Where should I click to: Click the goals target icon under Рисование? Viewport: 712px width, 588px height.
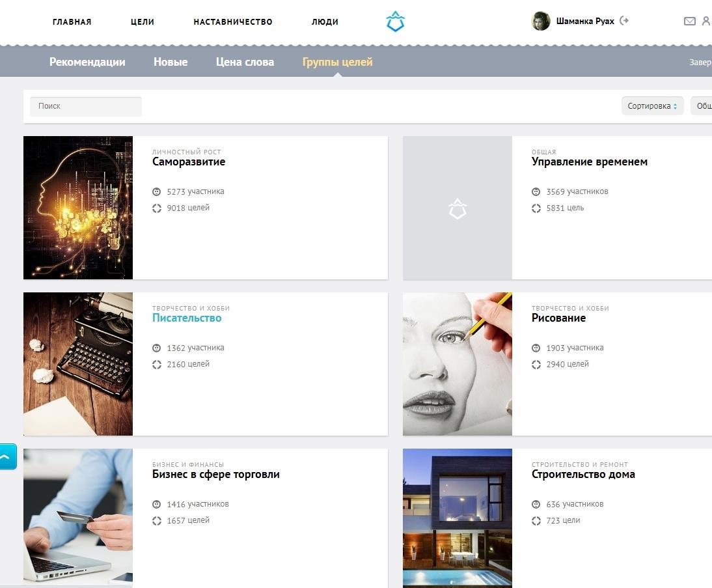point(536,365)
